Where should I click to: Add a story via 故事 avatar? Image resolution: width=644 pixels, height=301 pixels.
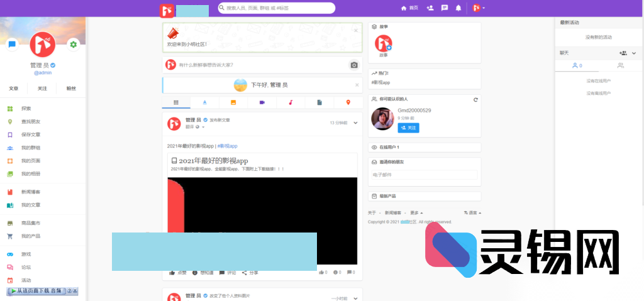pyautogui.click(x=383, y=43)
